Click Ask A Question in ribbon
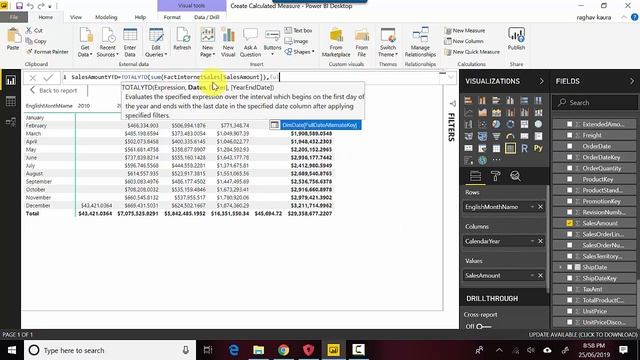 coord(250,42)
